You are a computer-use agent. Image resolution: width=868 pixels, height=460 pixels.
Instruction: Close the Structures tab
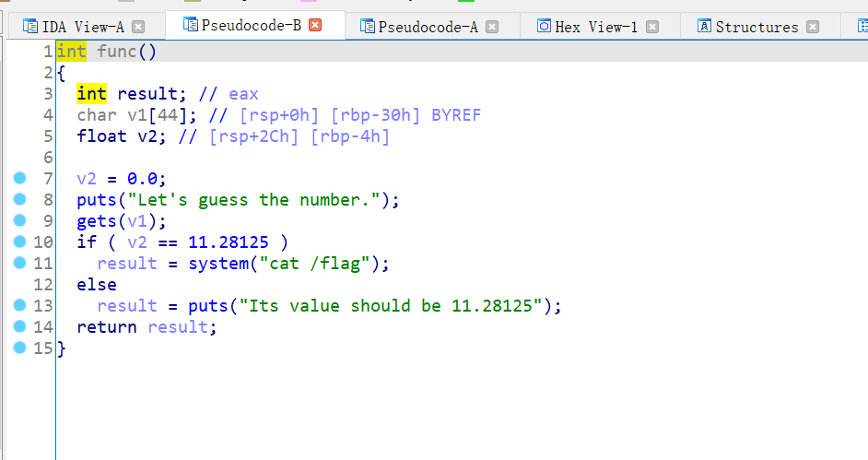(813, 27)
